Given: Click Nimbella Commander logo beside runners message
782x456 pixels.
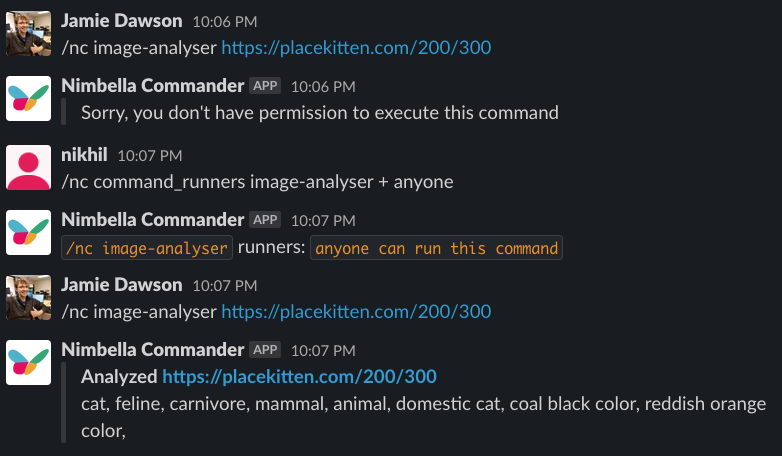Looking at the screenshot, I should tap(28, 232).
